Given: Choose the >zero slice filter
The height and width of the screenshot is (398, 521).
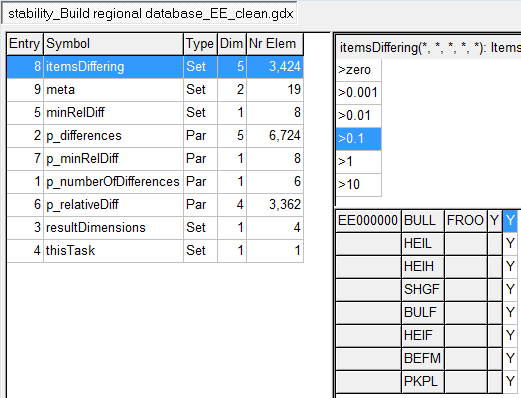Looking at the screenshot, I should (x=358, y=70).
